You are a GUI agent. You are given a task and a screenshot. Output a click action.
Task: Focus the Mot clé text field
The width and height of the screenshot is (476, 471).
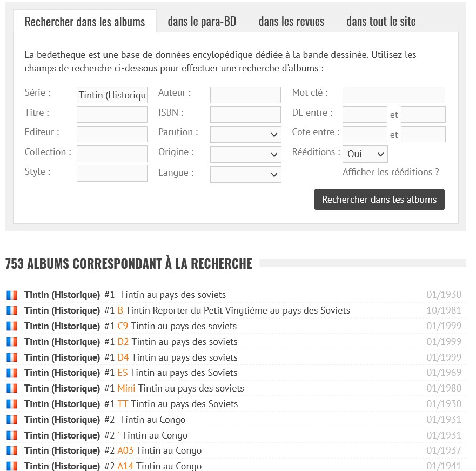point(393,95)
